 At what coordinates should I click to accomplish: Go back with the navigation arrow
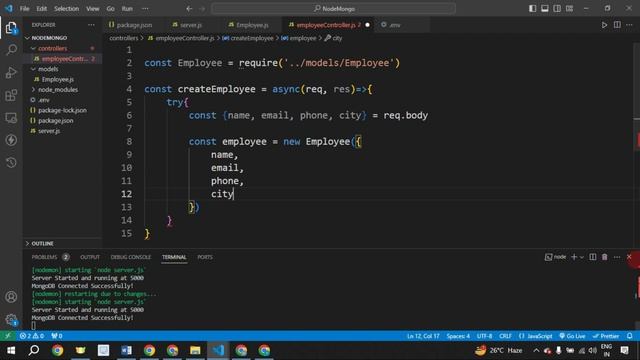tap(189, 9)
